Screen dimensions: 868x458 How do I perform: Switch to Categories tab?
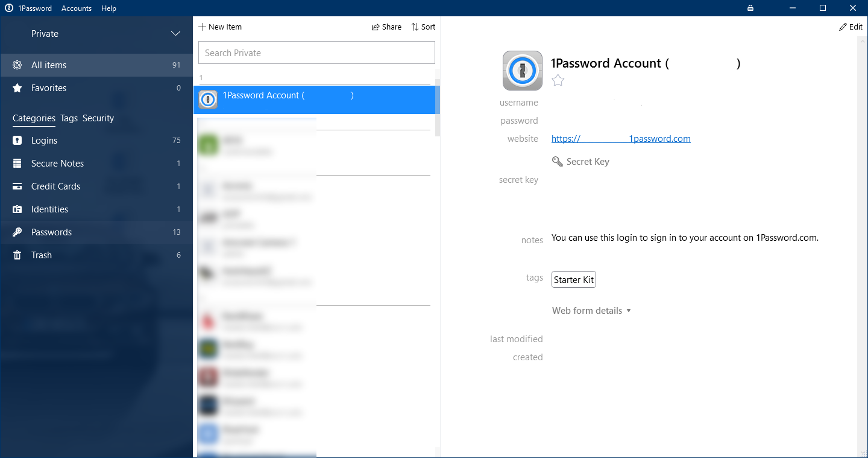click(x=34, y=118)
